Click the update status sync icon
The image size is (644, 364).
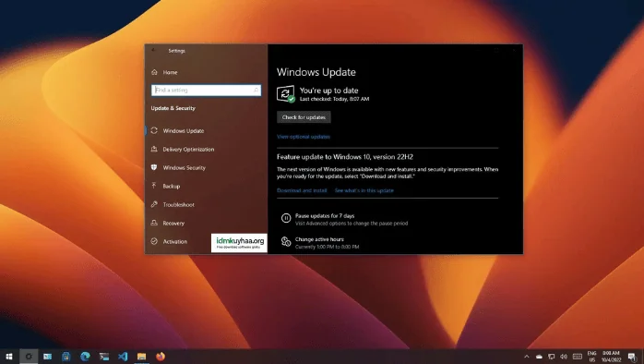[285, 94]
